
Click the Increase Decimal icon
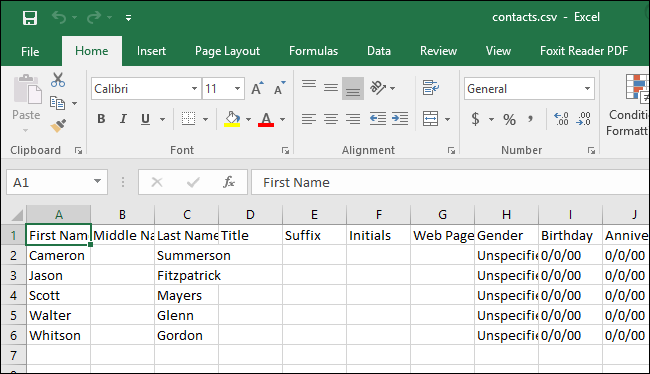click(561, 119)
